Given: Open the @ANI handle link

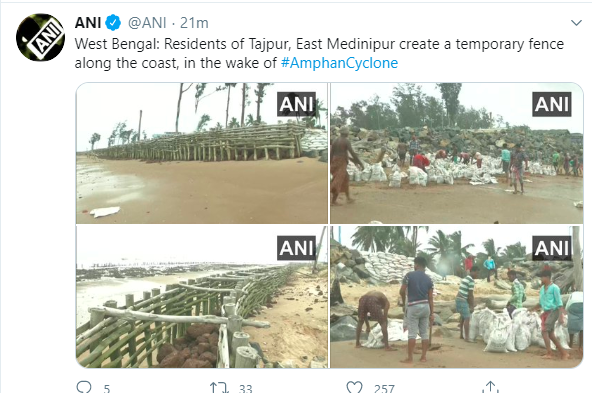Looking at the screenshot, I should pos(147,23).
